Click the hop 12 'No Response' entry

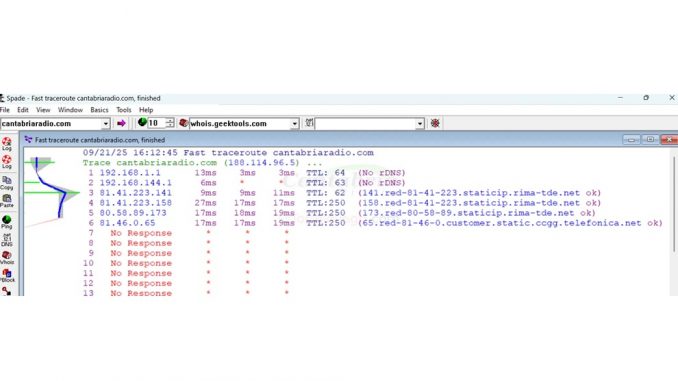[141, 283]
